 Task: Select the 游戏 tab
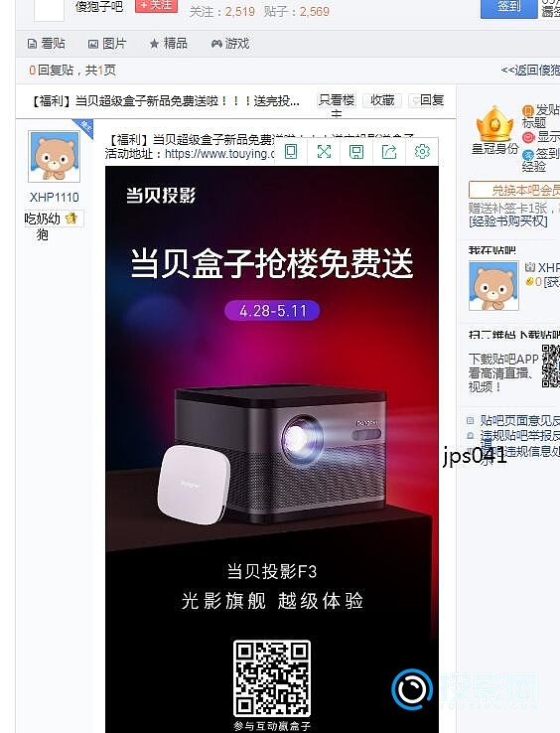230,44
